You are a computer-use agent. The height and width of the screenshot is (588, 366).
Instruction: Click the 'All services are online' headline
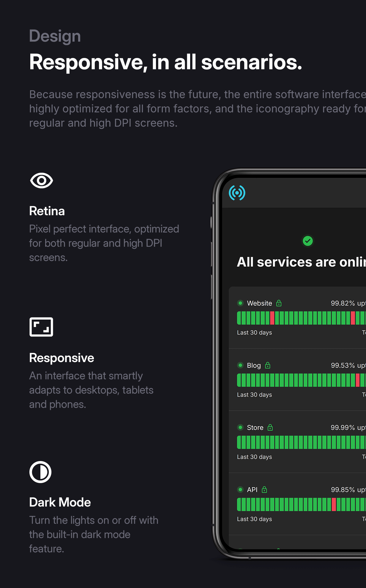(x=302, y=262)
